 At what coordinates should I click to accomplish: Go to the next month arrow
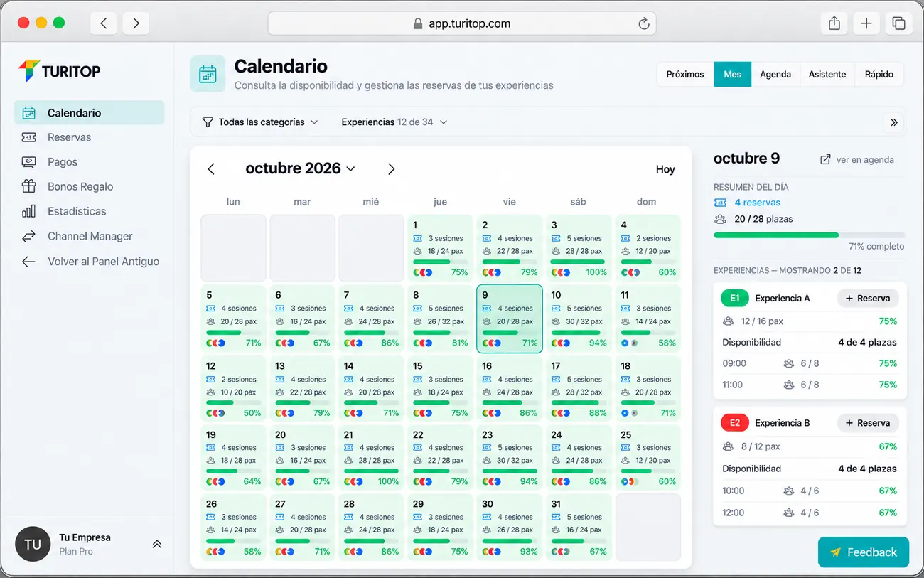391,169
